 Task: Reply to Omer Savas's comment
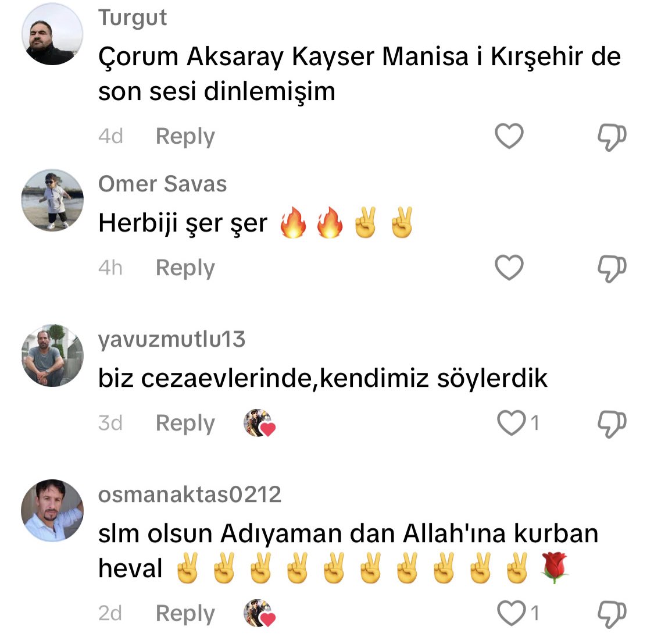click(185, 268)
